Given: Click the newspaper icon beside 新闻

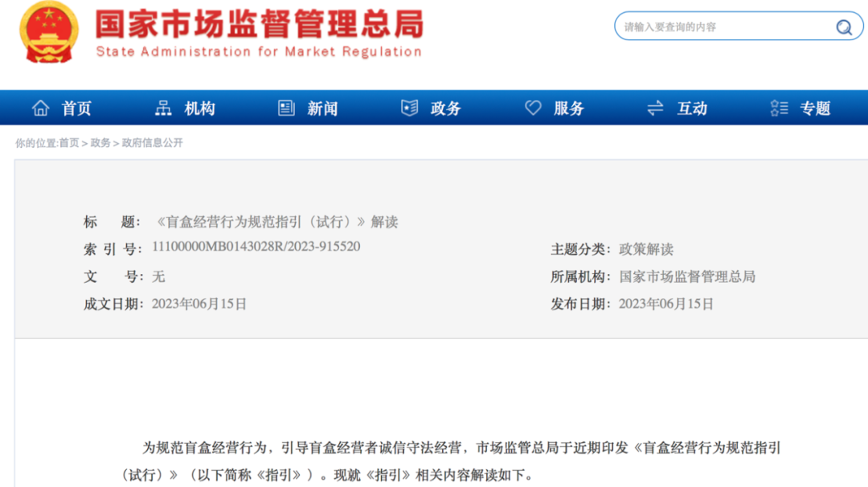Looking at the screenshot, I should 286,108.
